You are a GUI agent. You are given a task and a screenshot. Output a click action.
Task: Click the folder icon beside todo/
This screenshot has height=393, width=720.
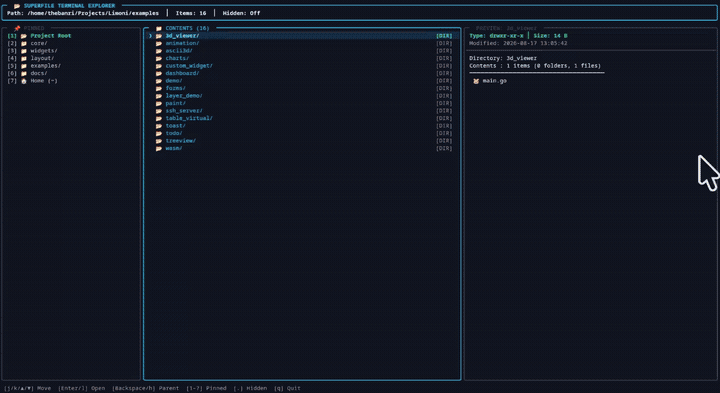[159, 133]
